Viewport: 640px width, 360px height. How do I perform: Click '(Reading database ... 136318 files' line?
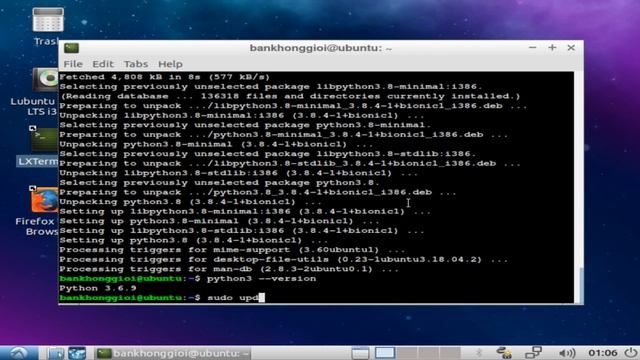tap(290, 96)
